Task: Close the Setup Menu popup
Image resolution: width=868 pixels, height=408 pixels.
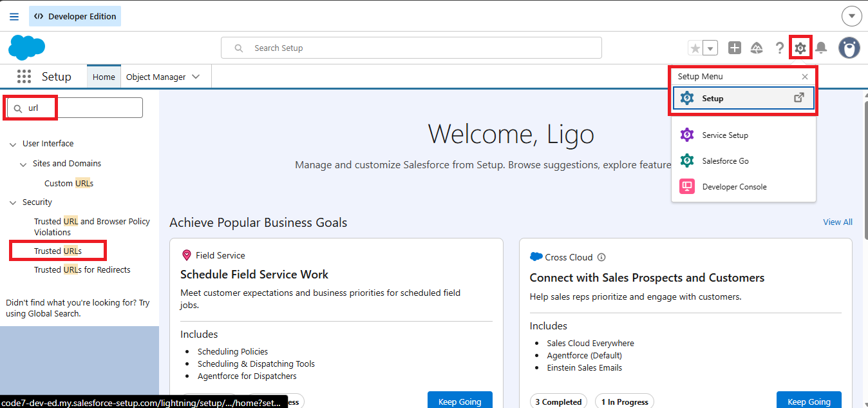Action: [805, 77]
